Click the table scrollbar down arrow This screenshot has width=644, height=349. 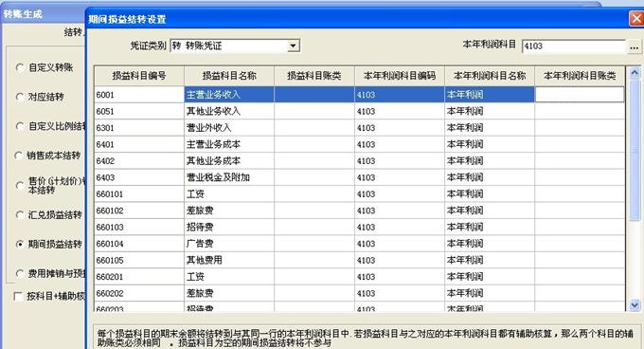(x=635, y=305)
